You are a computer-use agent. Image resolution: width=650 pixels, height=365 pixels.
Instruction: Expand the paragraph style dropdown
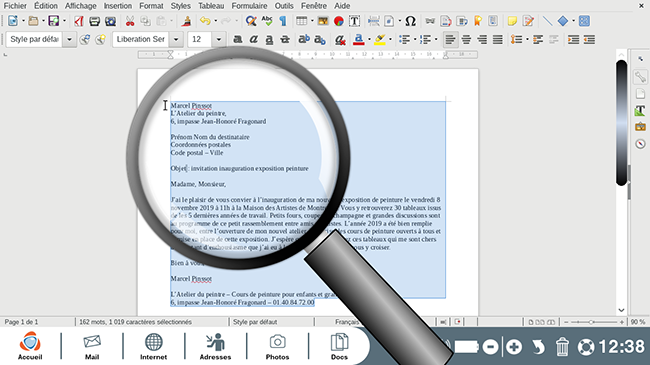70,39
